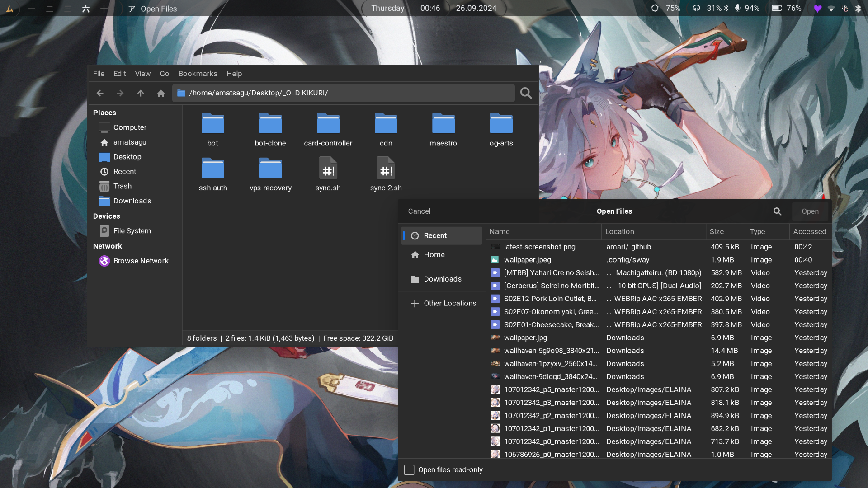Image resolution: width=868 pixels, height=488 pixels.
Task: Click the home folder toolbar icon
Action: click(160, 93)
